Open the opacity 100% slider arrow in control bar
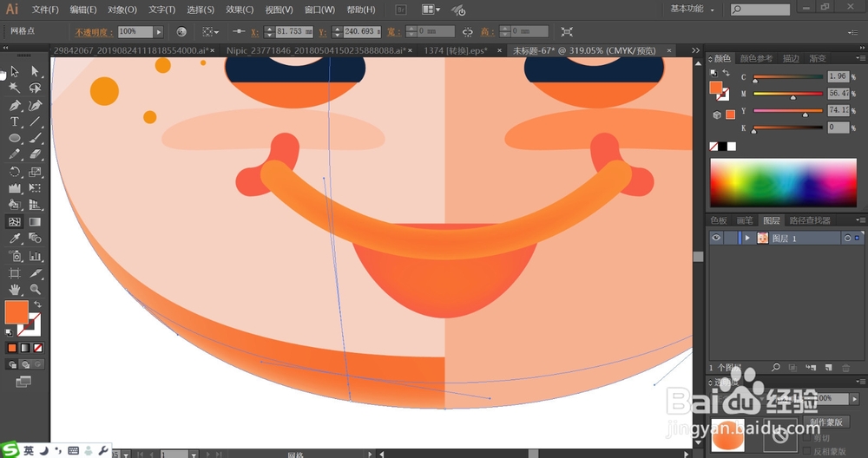868x458 pixels. pos(159,32)
